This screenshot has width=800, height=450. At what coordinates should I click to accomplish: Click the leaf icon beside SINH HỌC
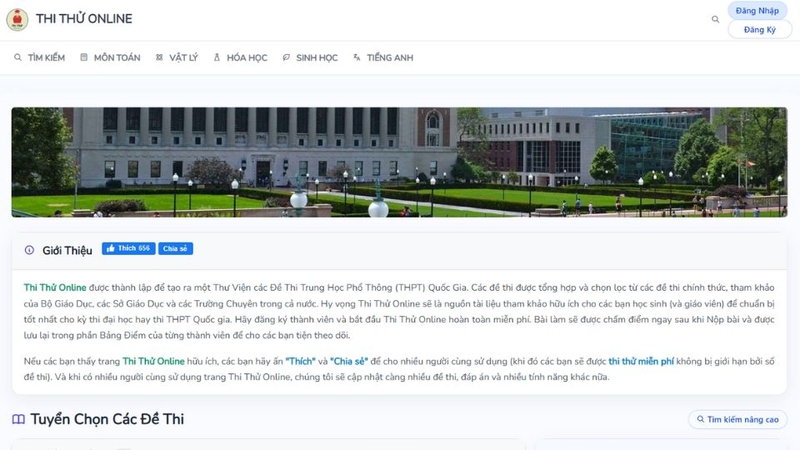pos(286,57)
